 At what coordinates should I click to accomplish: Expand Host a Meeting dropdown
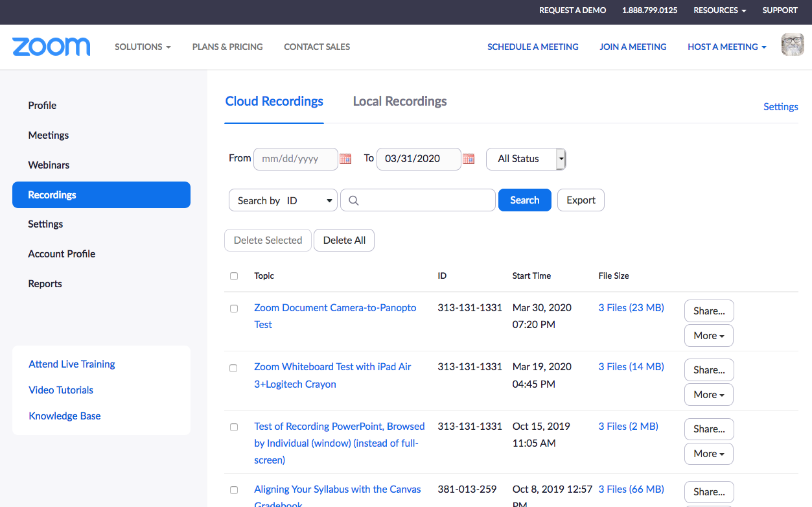point(727,47)
